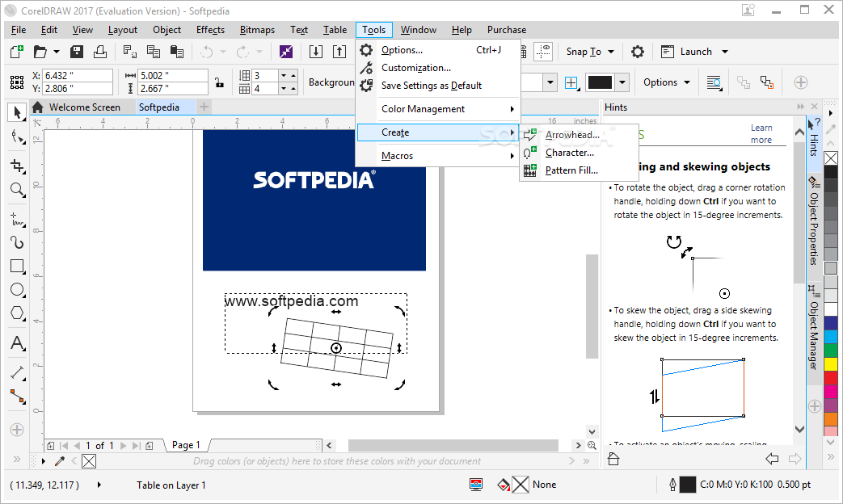Pick the yellow palette swatch
Viewport: 843px width, 504px height.
pos(831,364)
